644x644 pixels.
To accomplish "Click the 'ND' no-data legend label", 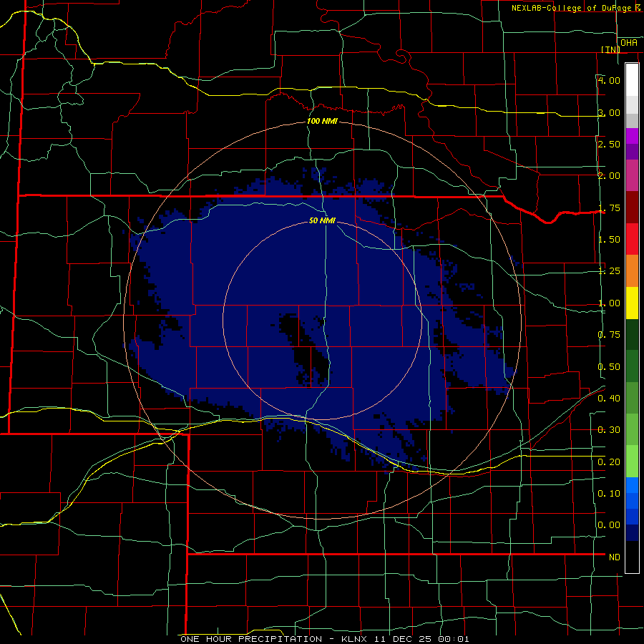I will click(x=615, y=557).
